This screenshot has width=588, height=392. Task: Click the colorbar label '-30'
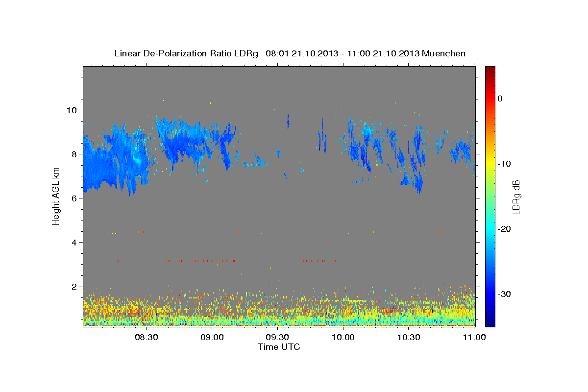[x=504, y=294]
